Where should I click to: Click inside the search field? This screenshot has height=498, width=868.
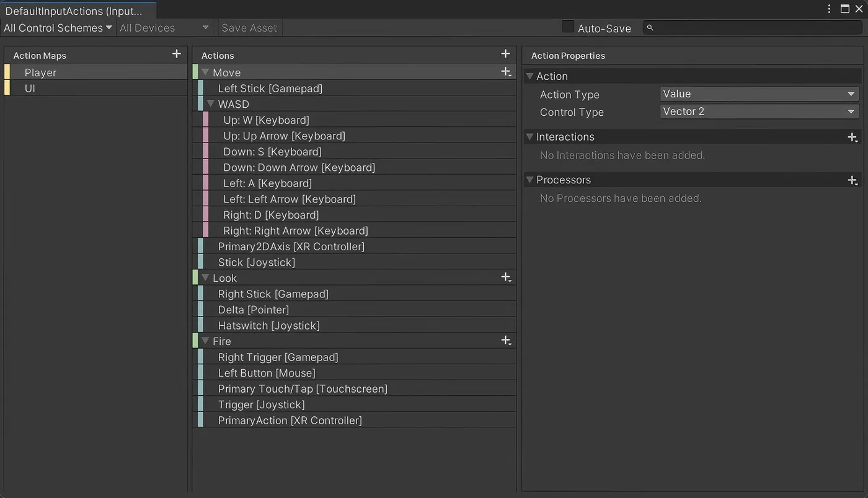(744, 27)
